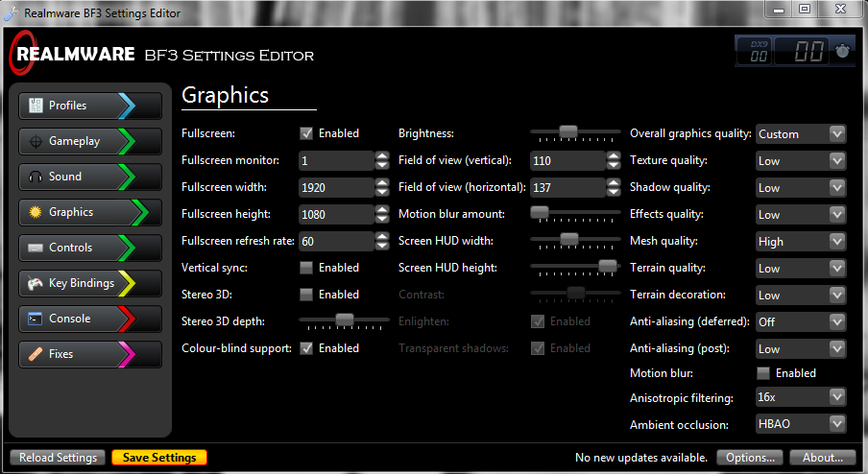The height and width of the screenshot is (474, 868).
Task: Expand the Terrain quality dropdown
Action: pos(801,269)
